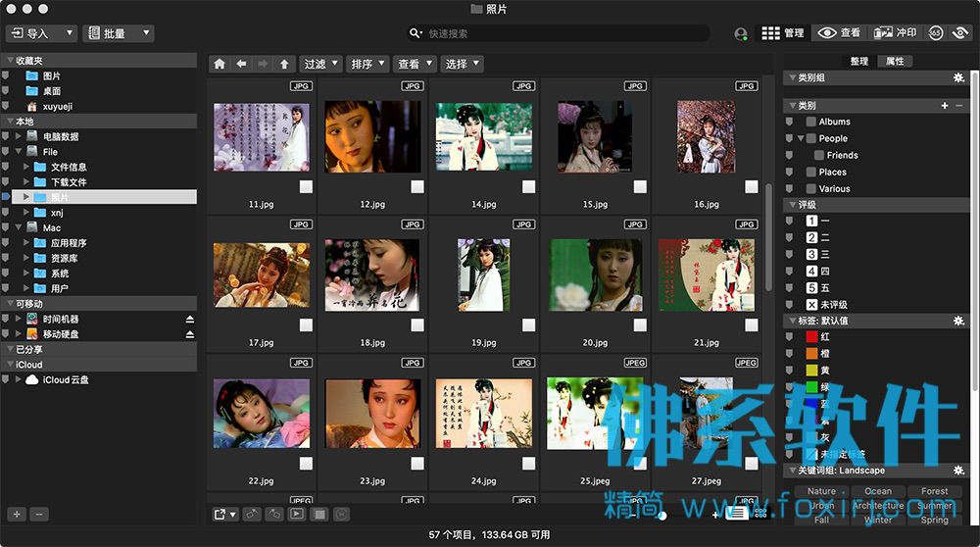Go to the Home folder icon

click(x=220, y=64)
